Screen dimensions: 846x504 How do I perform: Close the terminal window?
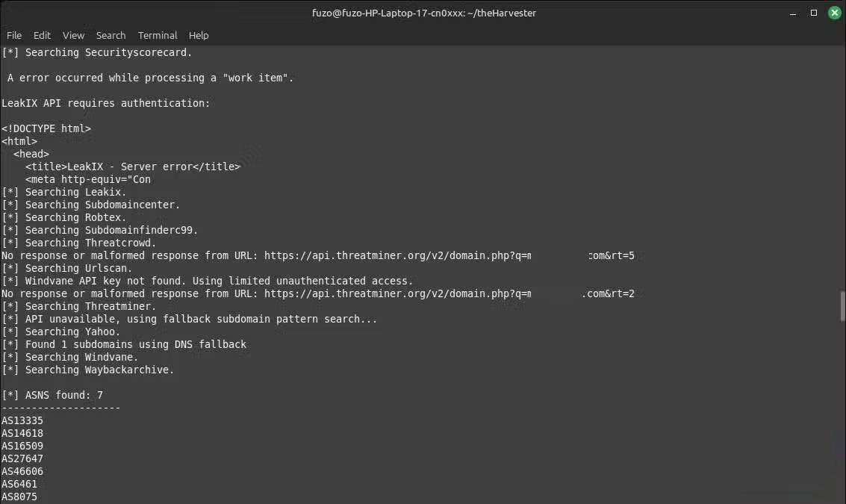(834, 13)
